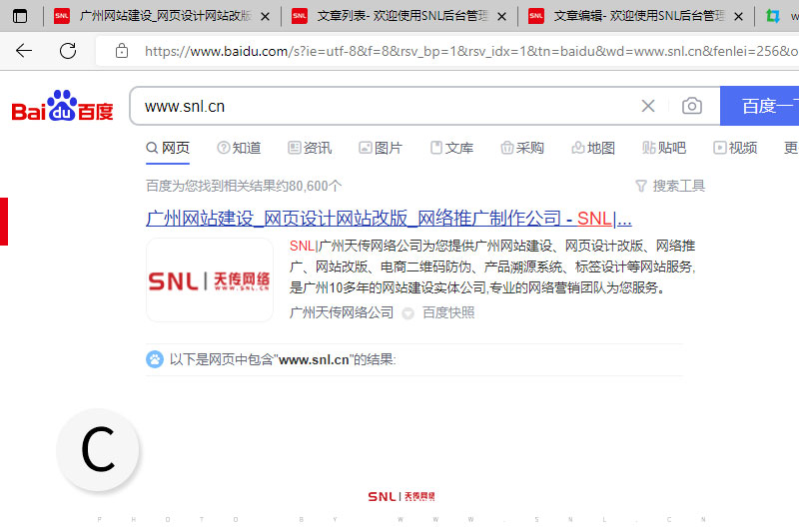Select the 贴吧 search category
Image resolution: width=799 pixels, height=532 pixels.
point(664,148)
